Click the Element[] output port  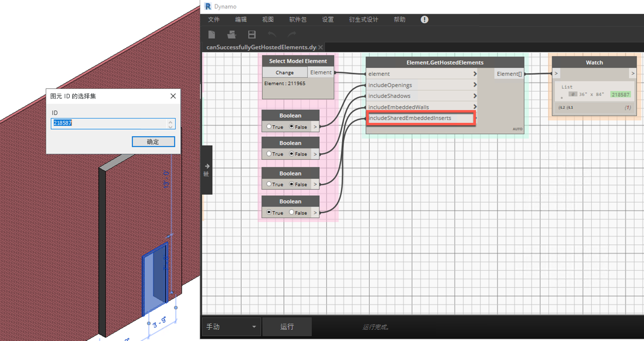(509, 74)
